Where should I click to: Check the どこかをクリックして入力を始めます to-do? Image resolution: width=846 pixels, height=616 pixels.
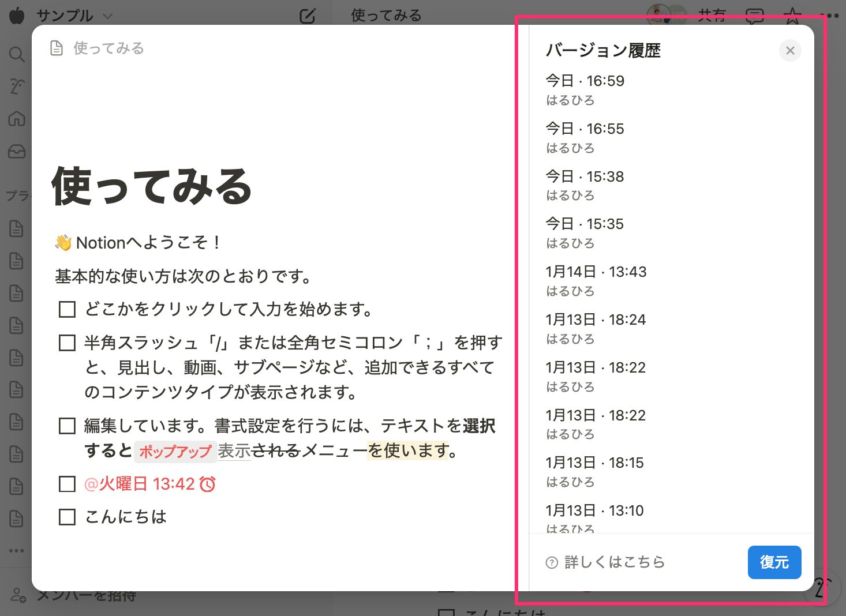(66, 309)
